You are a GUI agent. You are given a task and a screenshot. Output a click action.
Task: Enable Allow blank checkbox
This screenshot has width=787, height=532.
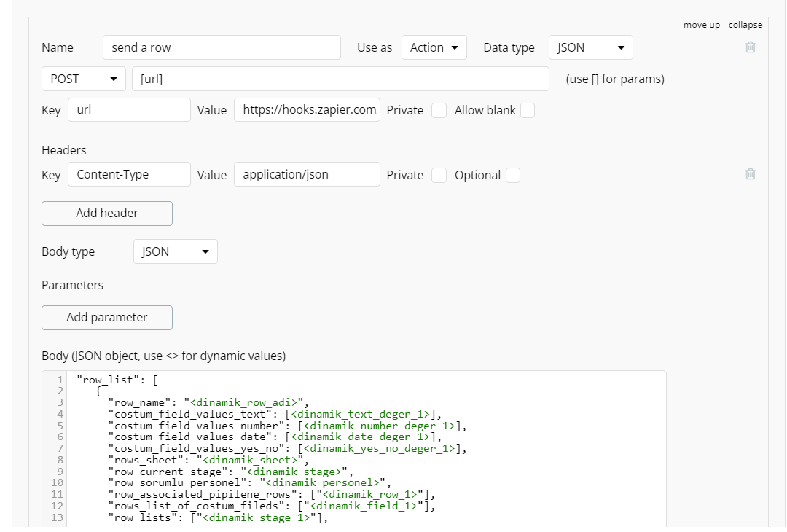528,110
